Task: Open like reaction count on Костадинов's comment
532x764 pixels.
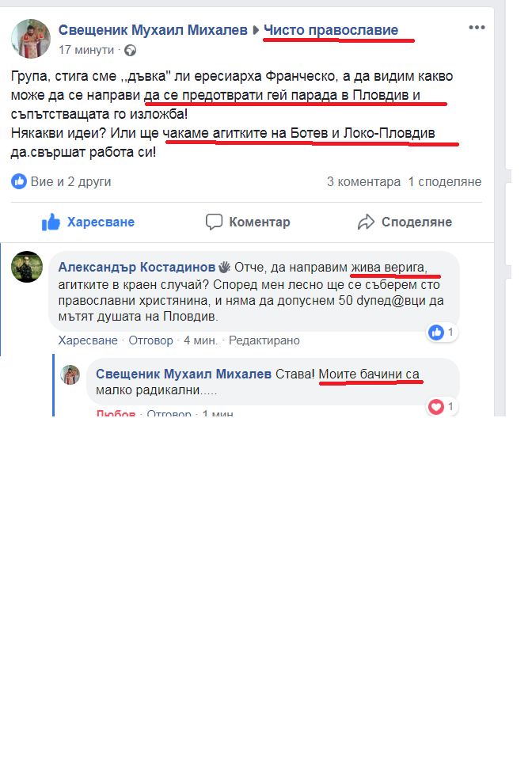Action: 443,333
